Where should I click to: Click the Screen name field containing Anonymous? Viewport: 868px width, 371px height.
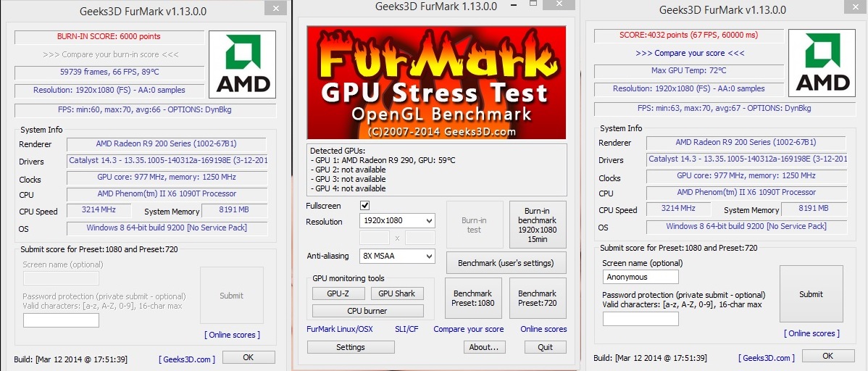pos(640,277)
